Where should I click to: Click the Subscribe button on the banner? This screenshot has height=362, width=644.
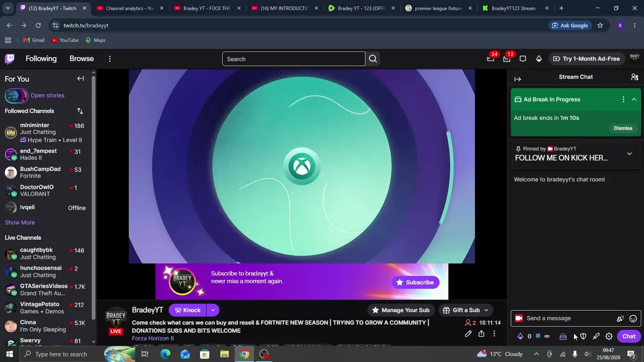click(415, 283)
